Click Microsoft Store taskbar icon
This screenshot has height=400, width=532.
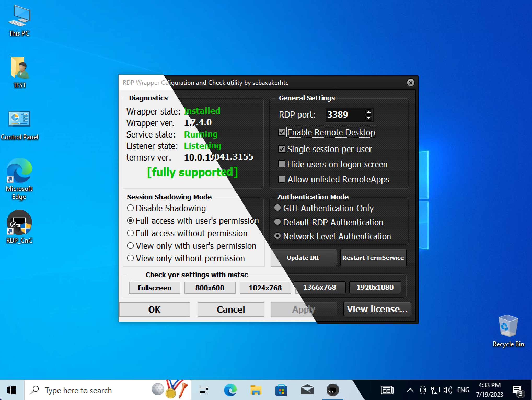coord(281,390)
